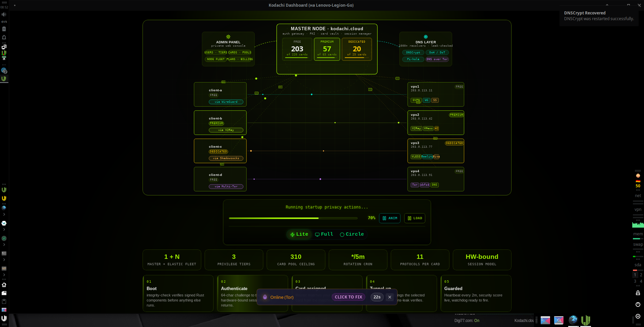Click the Tor onion status icon
This screenshot has width=644, height=327.
tap(638, 175)
